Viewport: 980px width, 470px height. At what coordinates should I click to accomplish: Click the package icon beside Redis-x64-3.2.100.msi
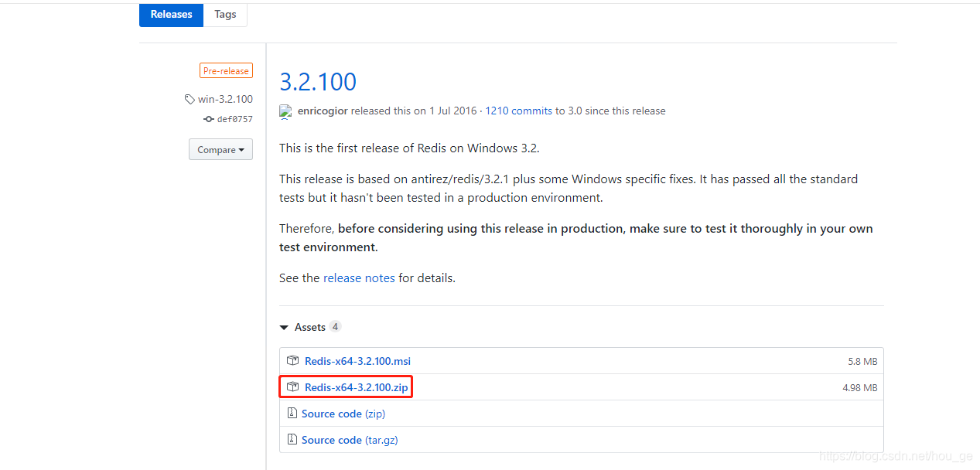pyautogui.click(x=292, y=361)
